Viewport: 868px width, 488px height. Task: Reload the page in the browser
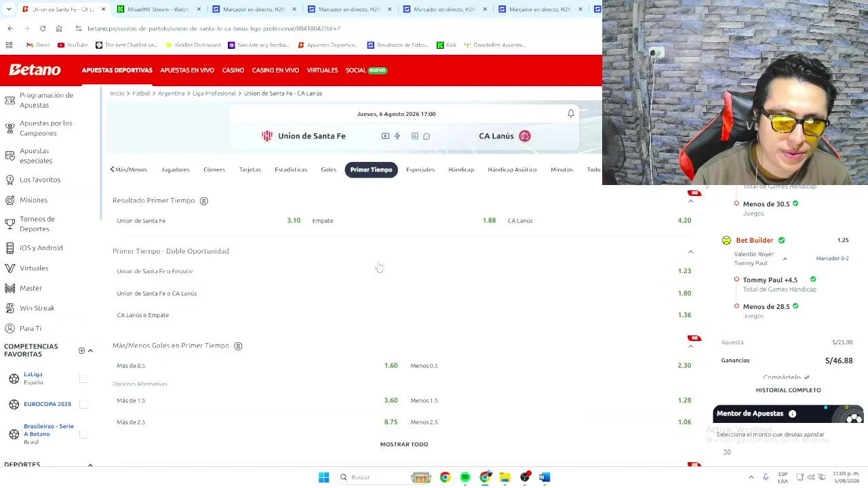point(43,28)
